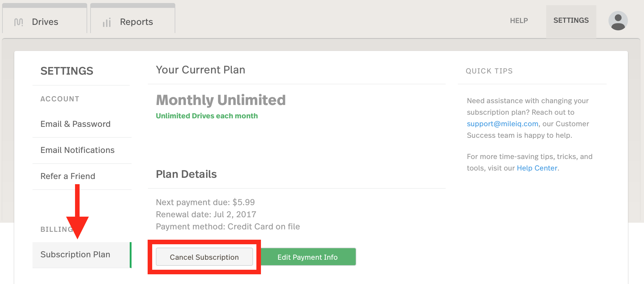Click the bar chart icon beside Reports
The width and height of the screenshot is (644, 284).
pos(106,22)
